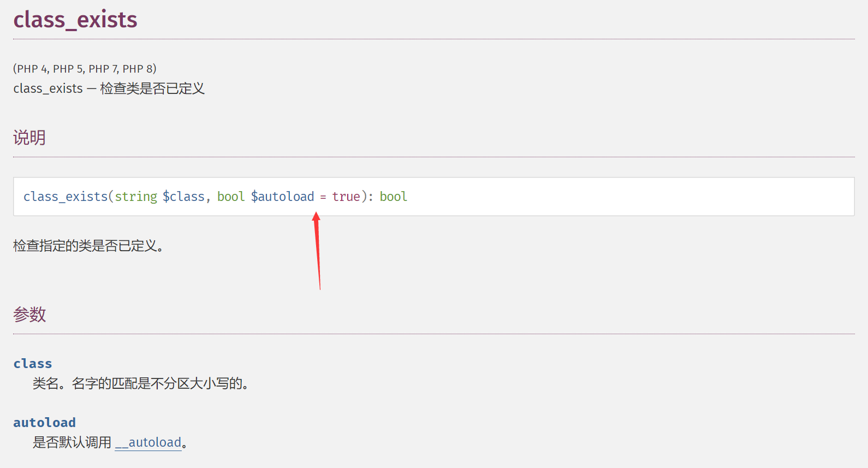Click the class parameter name under 参数
This screenshot has height=468, width=868.
33,364
